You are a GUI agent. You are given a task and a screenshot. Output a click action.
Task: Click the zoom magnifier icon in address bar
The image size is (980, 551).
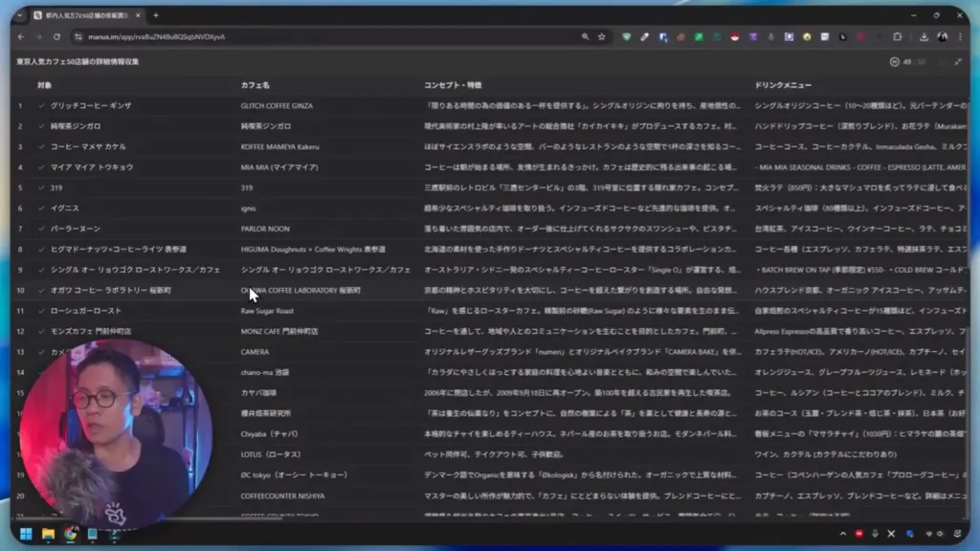pos(585,37)
